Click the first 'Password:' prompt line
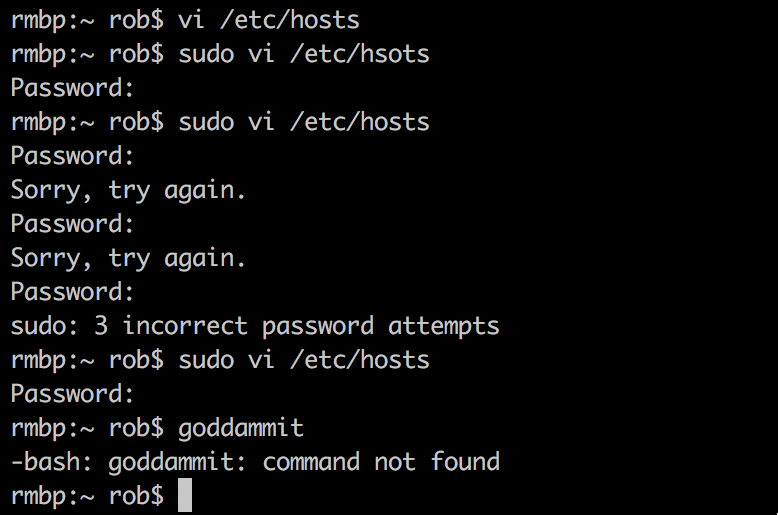The height and width of the screenshot is (515, 778). [x=72, y=89]
